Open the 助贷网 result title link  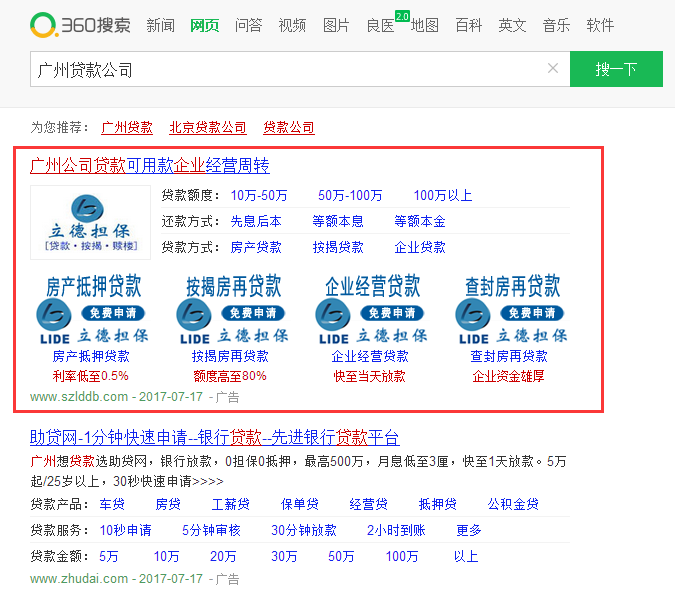(214, 437)
